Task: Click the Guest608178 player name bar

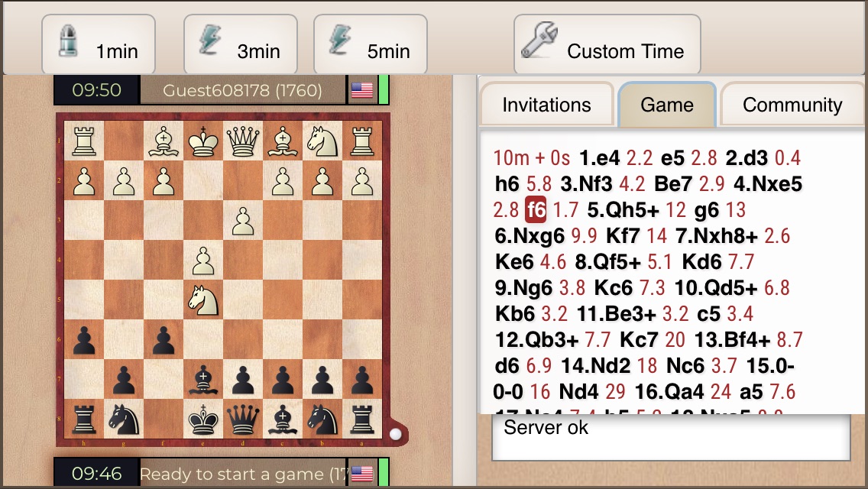Action: tap(242, 90)
